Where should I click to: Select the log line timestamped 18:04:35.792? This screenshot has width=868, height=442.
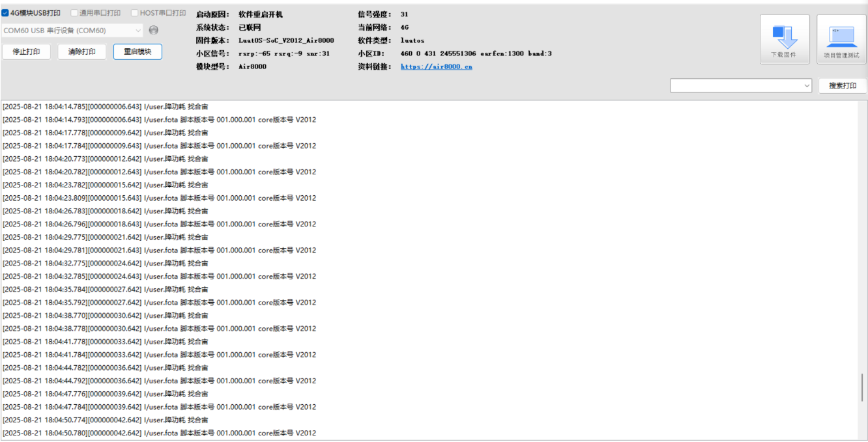point(159,302)
